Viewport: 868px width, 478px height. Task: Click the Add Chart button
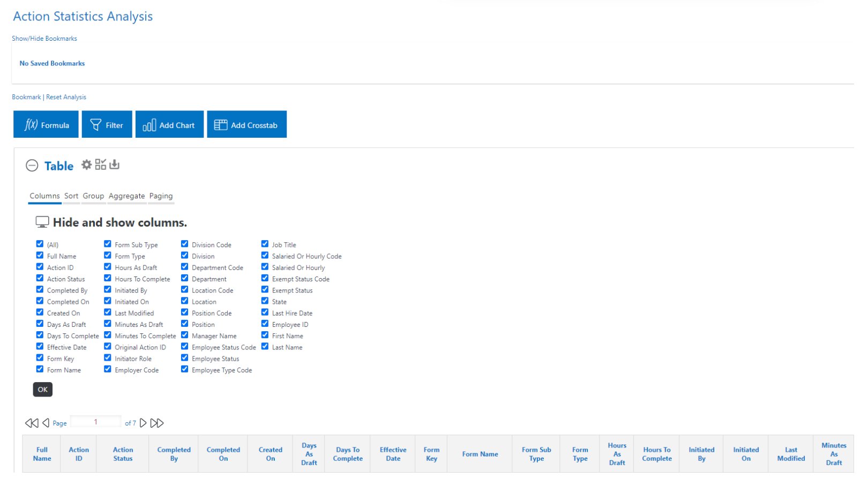[169, 125]
